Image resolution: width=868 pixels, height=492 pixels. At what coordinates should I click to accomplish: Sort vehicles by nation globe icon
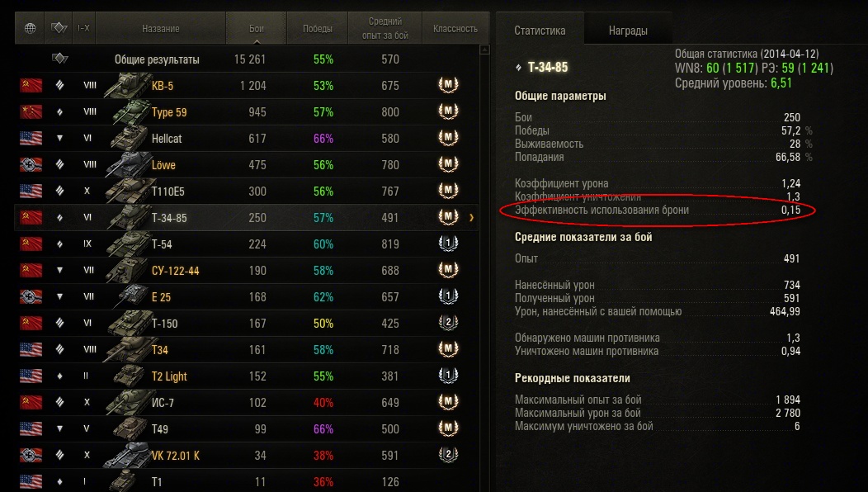[30, 28]
